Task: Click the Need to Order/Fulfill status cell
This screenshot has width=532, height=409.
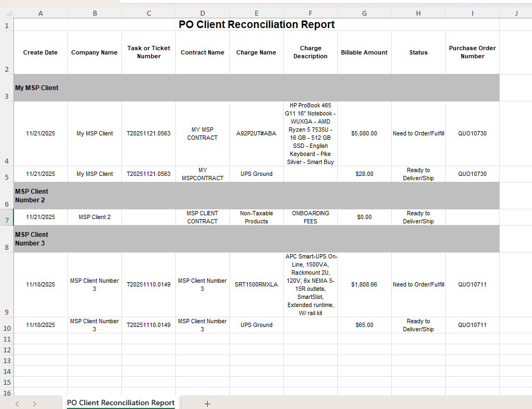Action: (418, 133)
